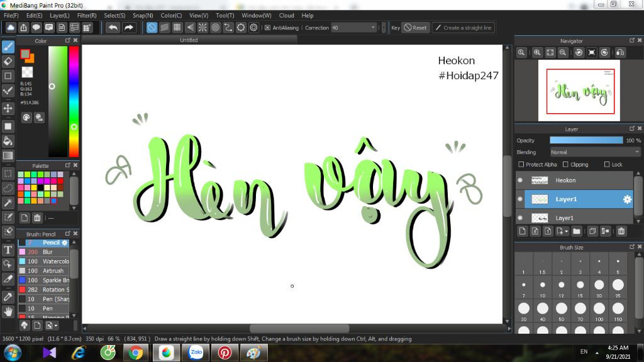Click the Redo arrow in toolbar
The height and width of the screenshot is (362, 644).
[129, 28]
